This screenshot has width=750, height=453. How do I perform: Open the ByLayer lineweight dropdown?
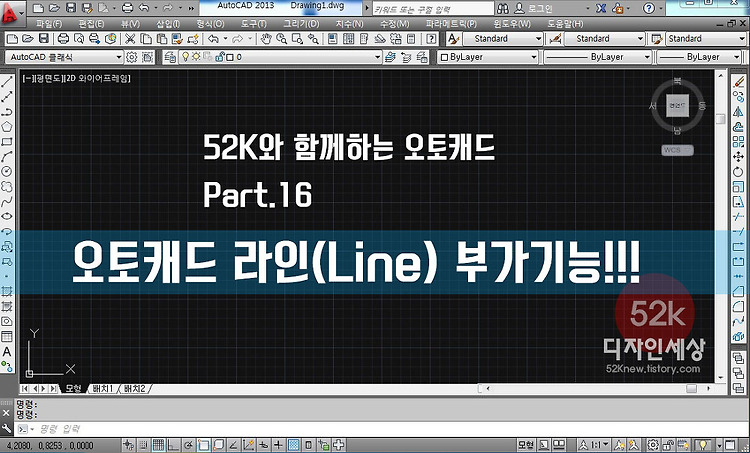tap(699, 57)
